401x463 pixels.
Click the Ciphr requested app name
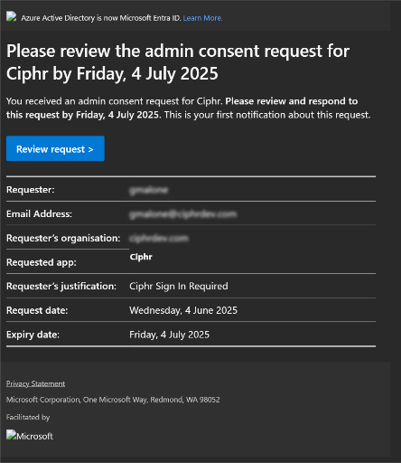141,257
